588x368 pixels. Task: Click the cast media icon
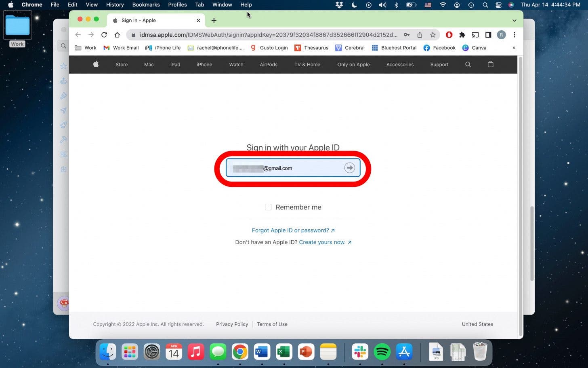pos(475,35)
